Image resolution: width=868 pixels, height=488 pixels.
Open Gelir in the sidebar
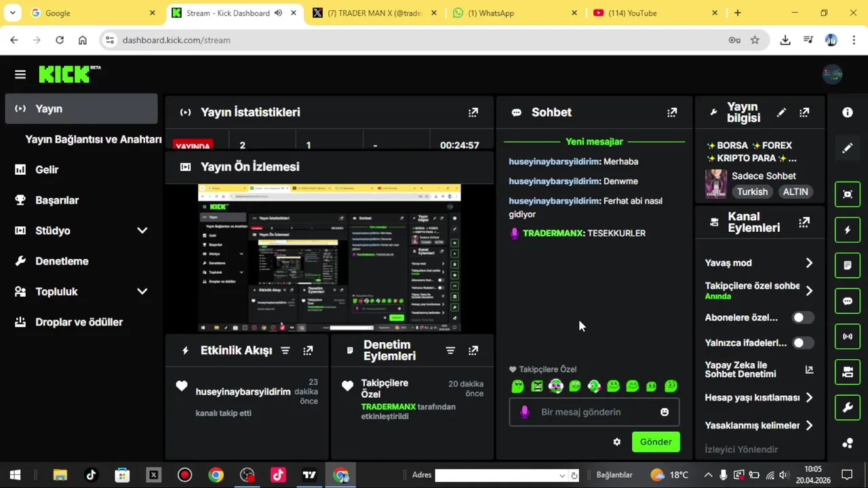point(81,169)
